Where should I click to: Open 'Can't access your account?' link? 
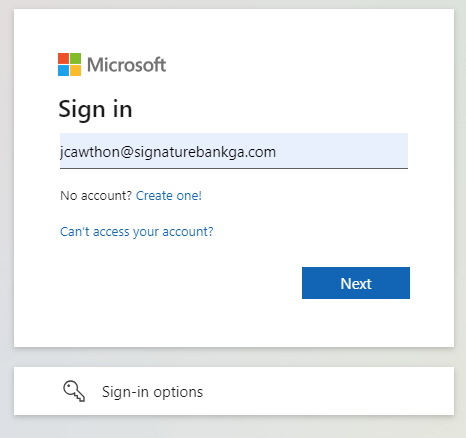(x=137, y=232)
